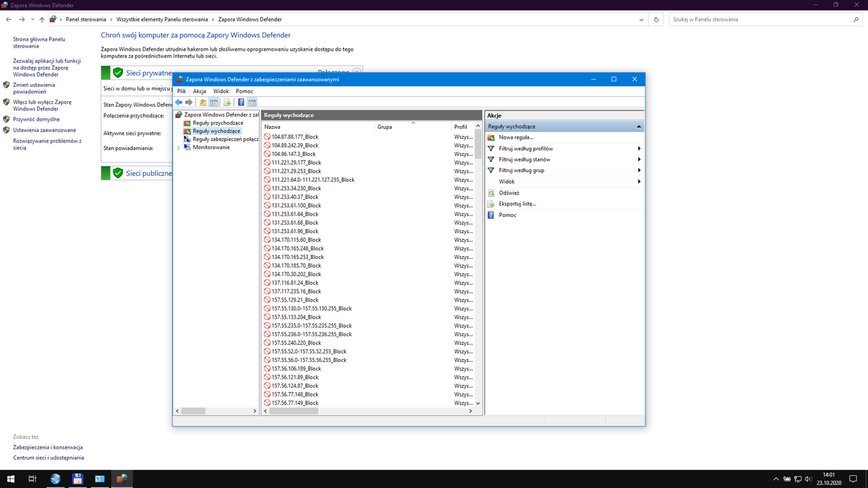The width and height of the screenshot is (868, 488).
Task: Select the 111.221.64.0-111.221.127.255_Block rule
Action: coord(313,180)
